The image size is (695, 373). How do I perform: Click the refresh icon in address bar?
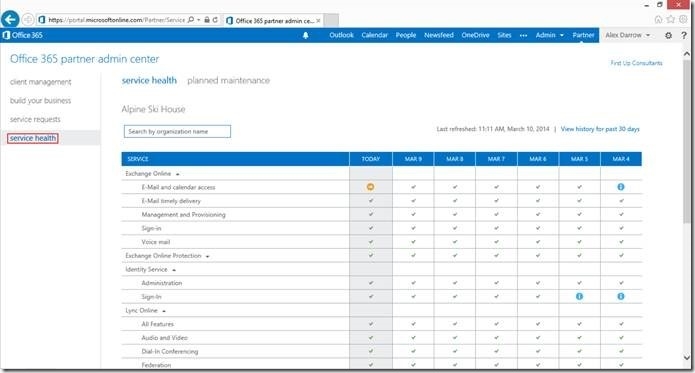[x=215, y=20]
